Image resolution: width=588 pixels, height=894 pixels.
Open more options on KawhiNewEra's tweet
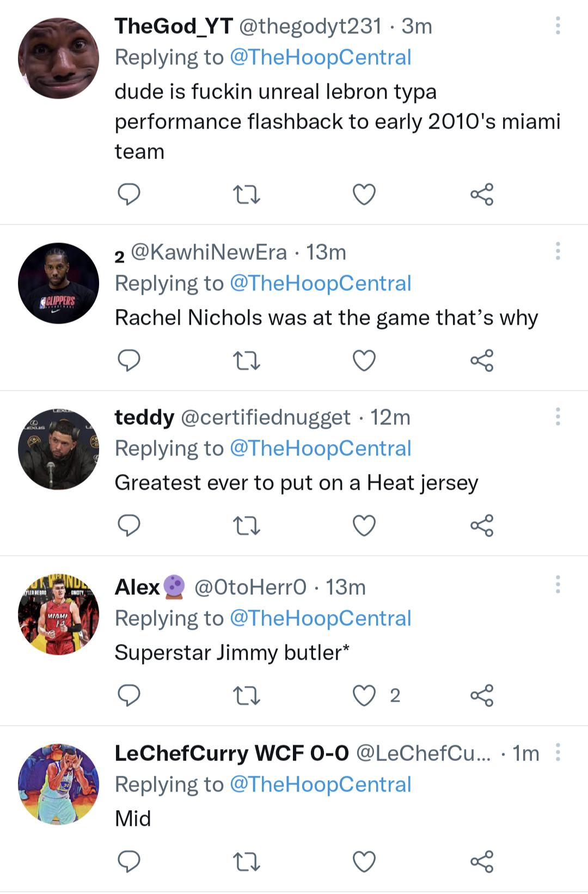click(x=558, y=251)
